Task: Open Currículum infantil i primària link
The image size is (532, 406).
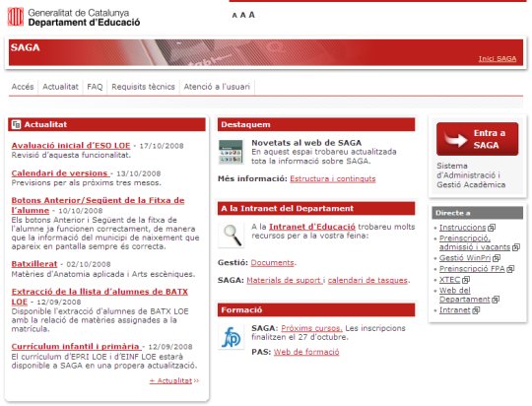Action: (76, 346)
